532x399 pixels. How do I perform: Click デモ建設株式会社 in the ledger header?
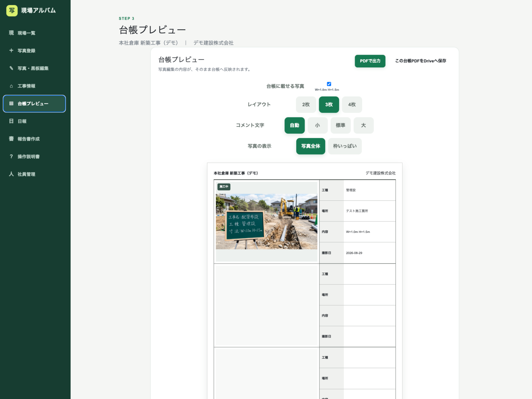click(x=381, y=173)
